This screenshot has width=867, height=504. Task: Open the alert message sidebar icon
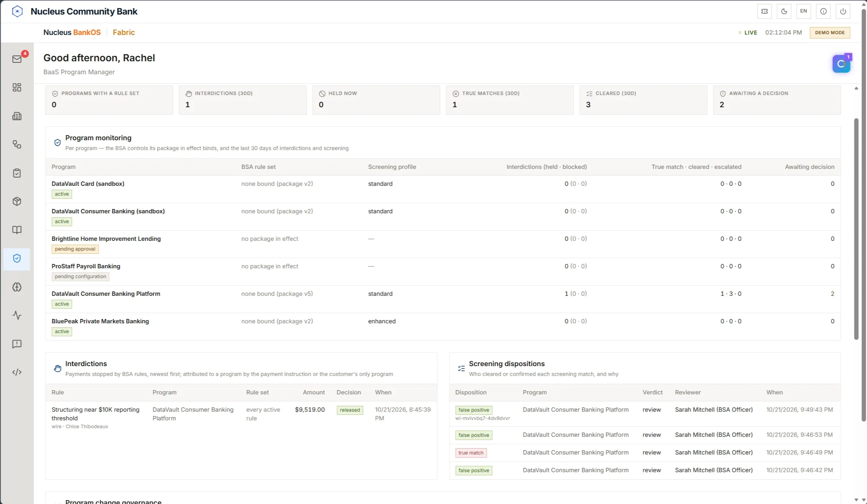(17, 344)
